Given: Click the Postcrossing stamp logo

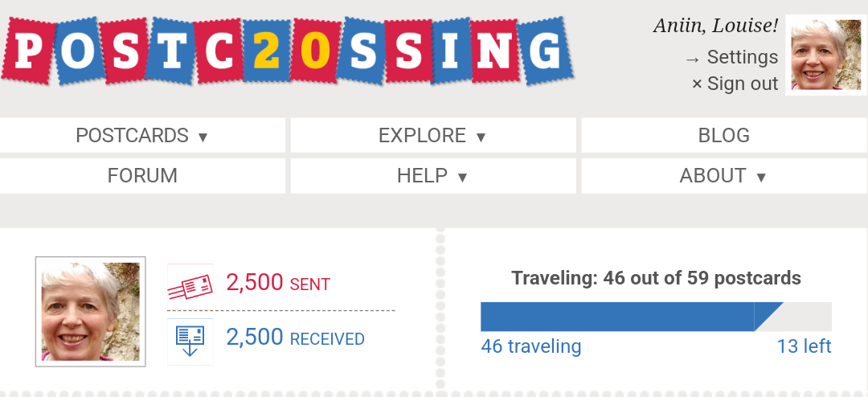Looking at the screenshot, I should (x=287, y=51).
